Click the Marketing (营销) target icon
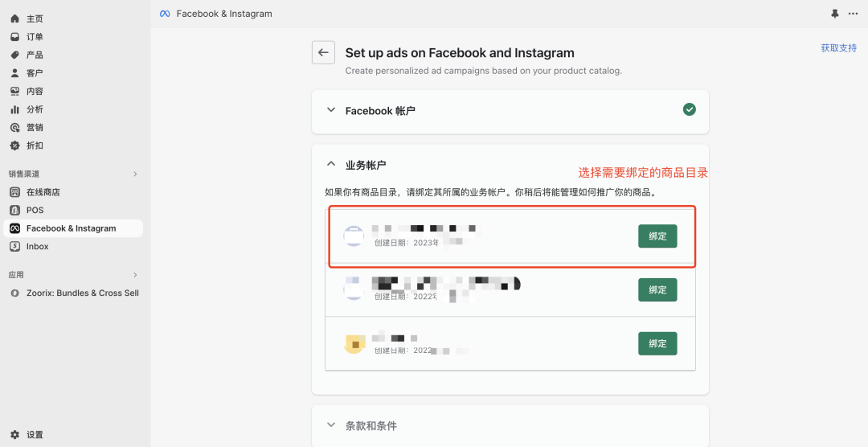The image size is (868, 447). 15,127
